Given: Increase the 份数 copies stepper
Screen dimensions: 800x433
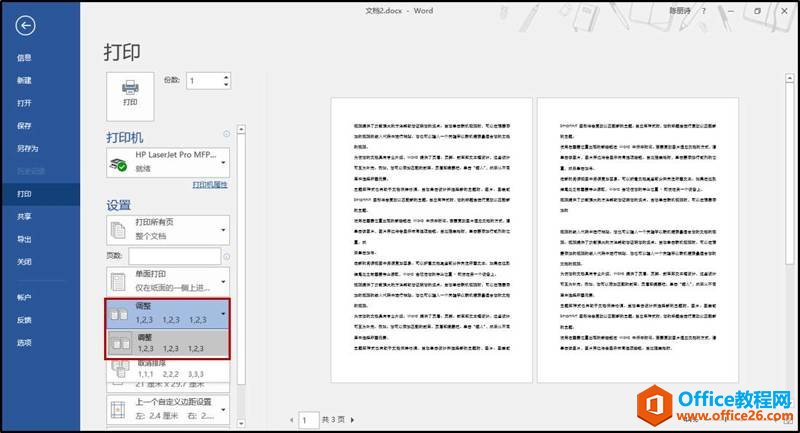Looking at the screenshot, I should point(227,76).
